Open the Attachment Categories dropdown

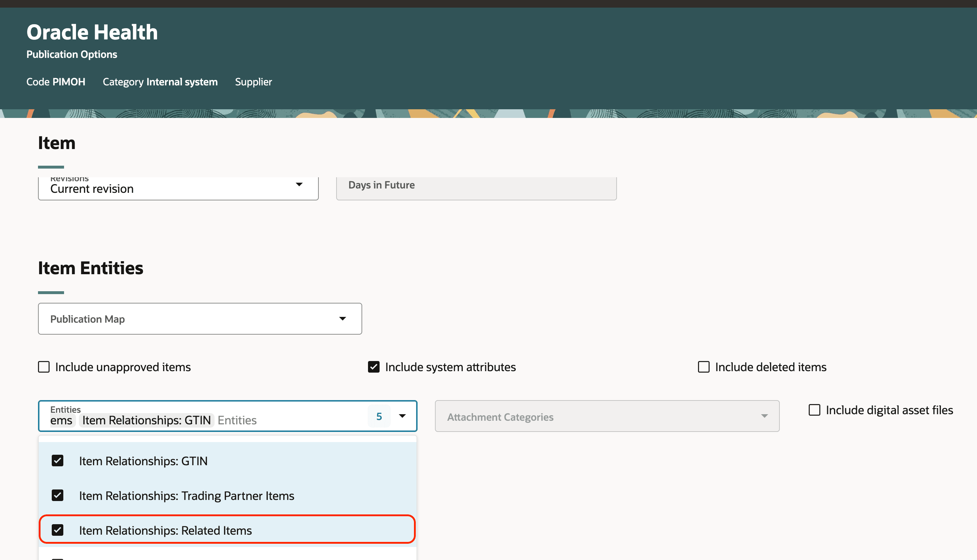coord(764,416)
